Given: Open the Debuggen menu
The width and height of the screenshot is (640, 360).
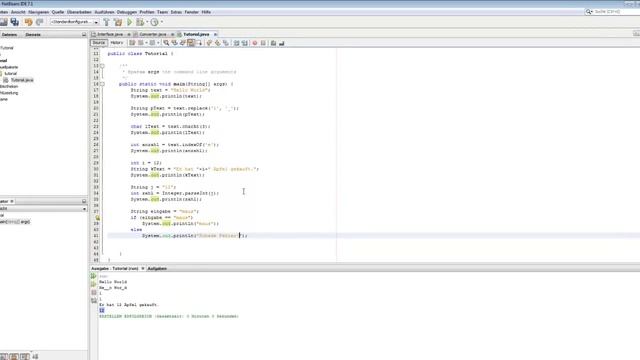Looking at the screenshot, I should coord(126,12).
